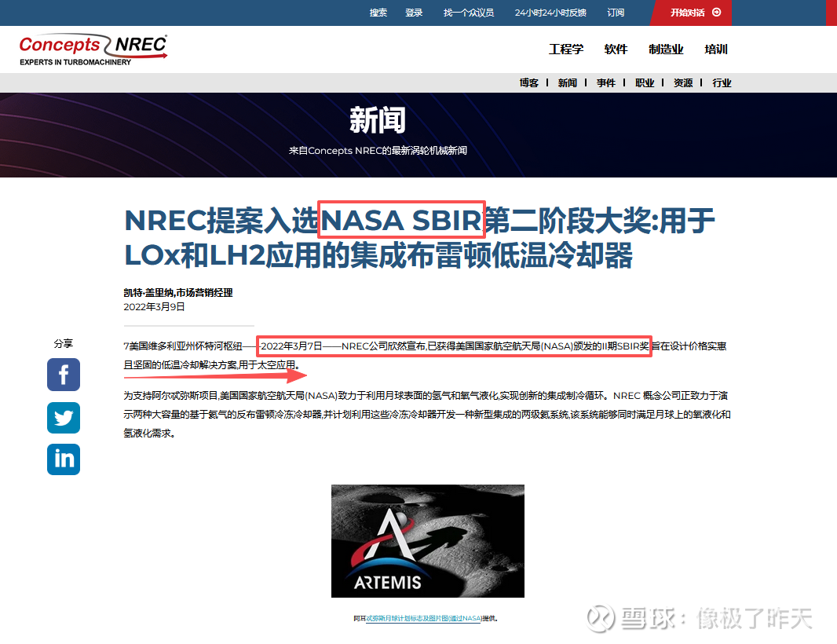
Task: Open the 软件 menu
Action: (616, 49)
